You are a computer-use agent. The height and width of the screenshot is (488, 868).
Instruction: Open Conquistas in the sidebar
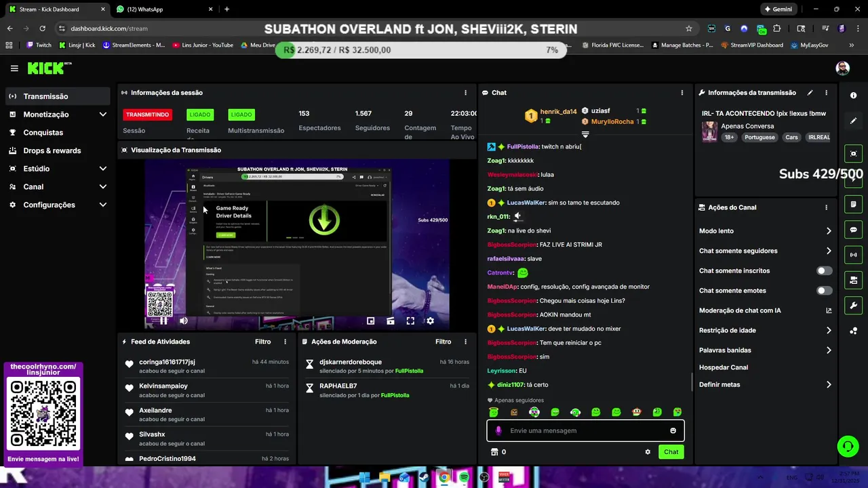(57, 133)
